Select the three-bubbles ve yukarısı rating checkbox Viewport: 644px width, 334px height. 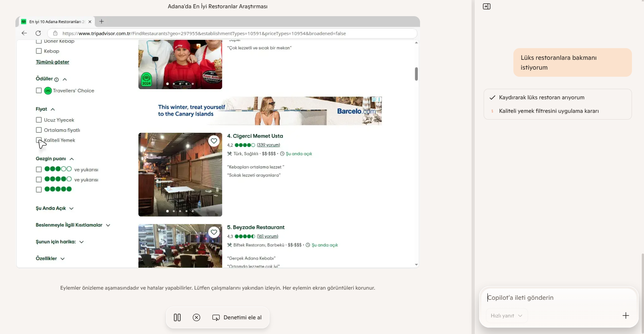click(x=39, y=170)
